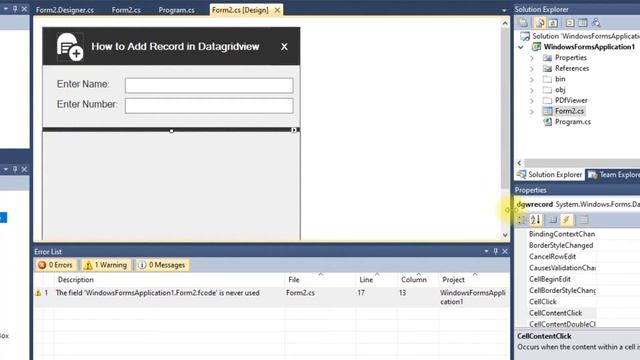Click the Enter Number label on the form
Image resolution: width=640 pixels, height=360 pixels.
tap(87, 104)
